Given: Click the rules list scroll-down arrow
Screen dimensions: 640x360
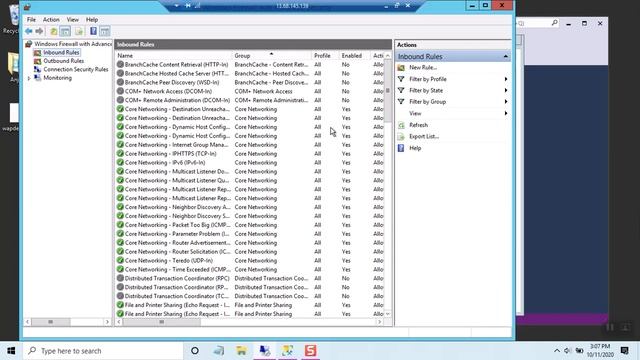Looking at the screenshot, I should click(388, 314).
